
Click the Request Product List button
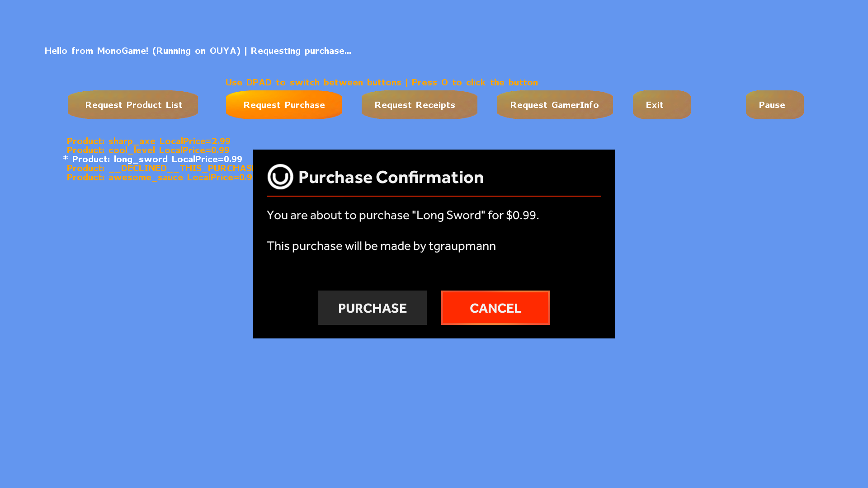(x=133, y=105)
